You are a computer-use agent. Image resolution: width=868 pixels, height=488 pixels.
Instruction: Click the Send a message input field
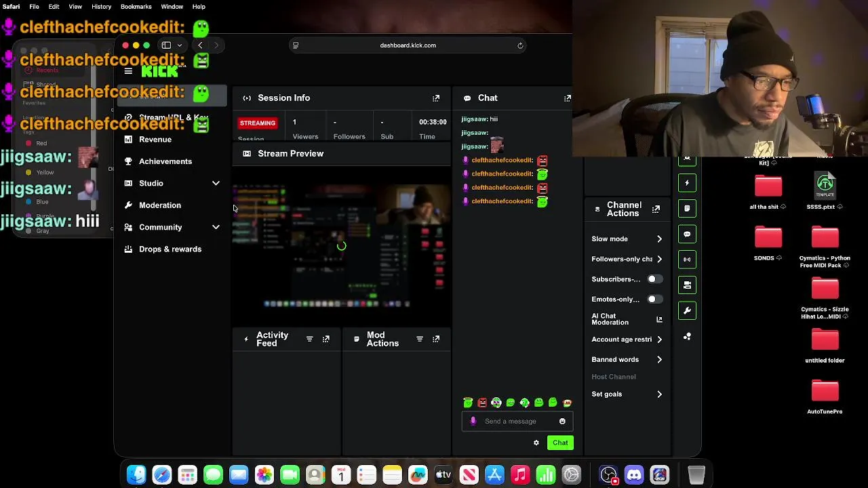519,422
